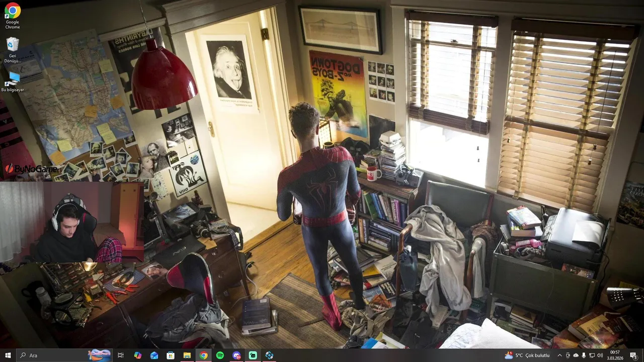Expand hidden system tray icons chevron
The height and width of the screenshot is (362, 644).
559,355
